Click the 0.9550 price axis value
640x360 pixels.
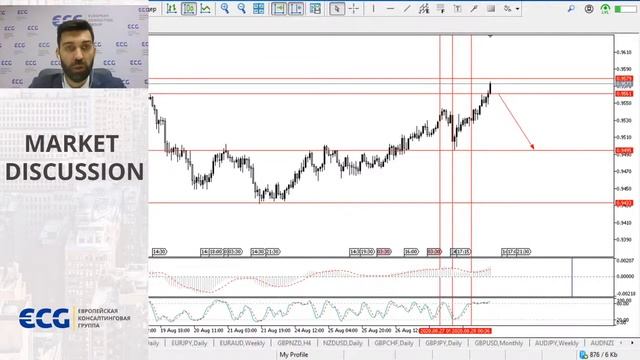[x=624, y=103]
